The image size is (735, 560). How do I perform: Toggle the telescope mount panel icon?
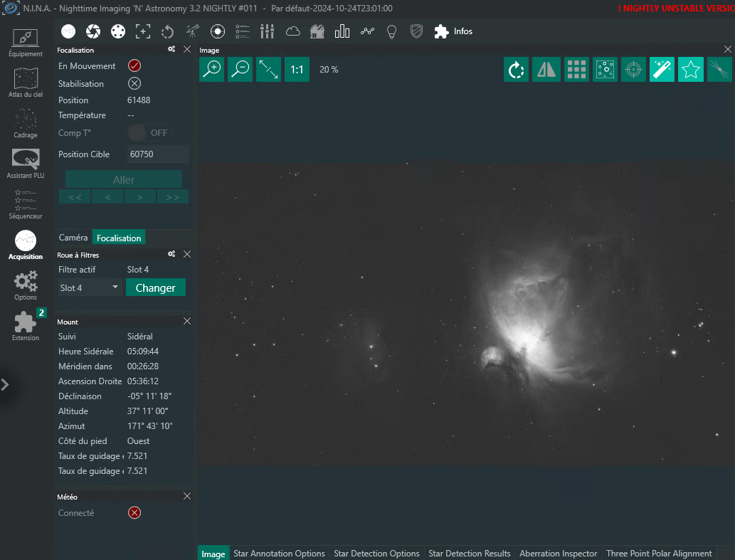pos(193,31)
